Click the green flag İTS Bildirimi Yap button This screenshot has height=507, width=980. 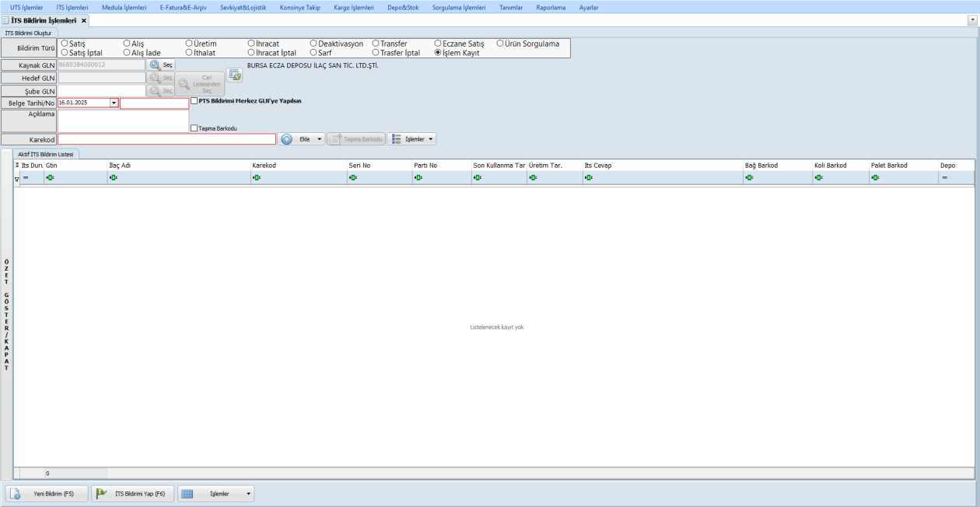click(x=102, y=494)
